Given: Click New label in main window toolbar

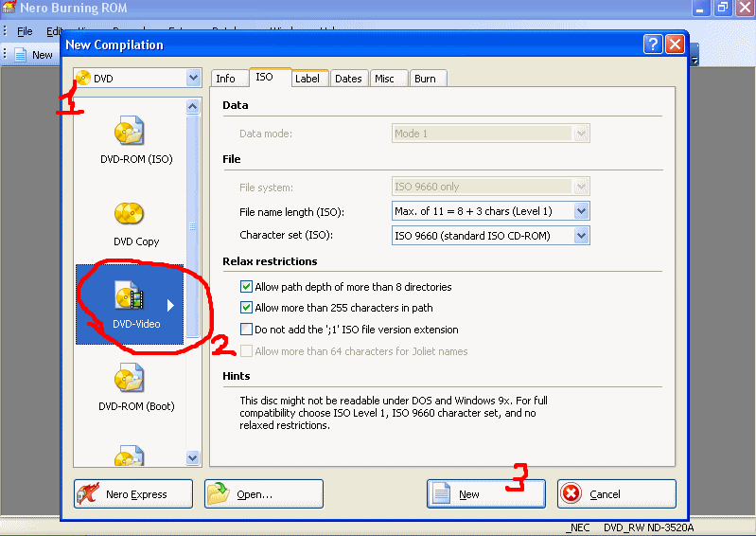Looking at the screenshot, I should tap(42, 55).
